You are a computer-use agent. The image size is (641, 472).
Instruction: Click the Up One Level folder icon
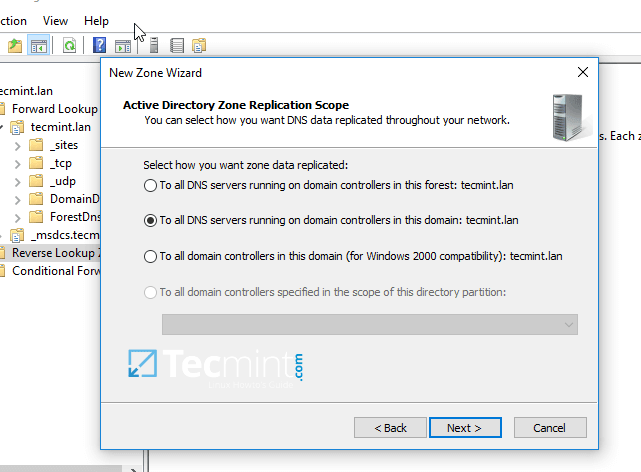(x=15, y=45)
